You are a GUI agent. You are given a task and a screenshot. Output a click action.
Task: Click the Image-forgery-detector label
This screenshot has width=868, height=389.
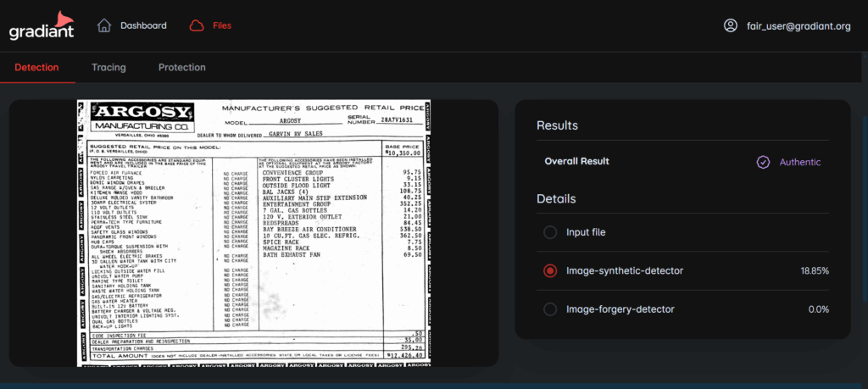click(620, 309)
